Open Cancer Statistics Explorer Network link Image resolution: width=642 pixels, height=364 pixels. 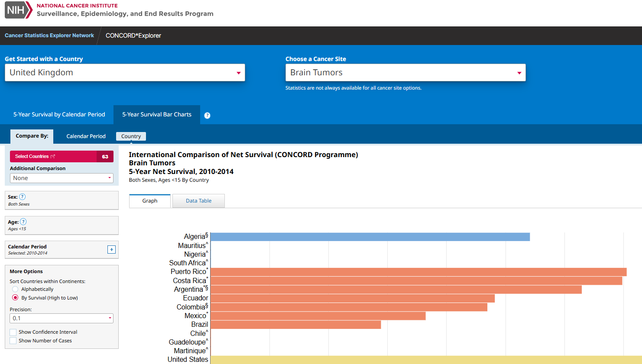[x=49, y=35]
